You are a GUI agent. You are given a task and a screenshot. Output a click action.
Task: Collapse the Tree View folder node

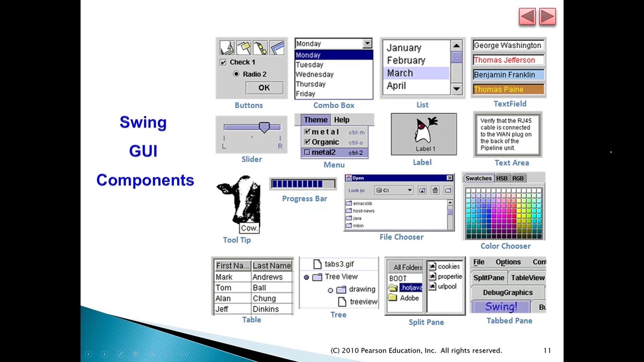click(x=306, y=277)
